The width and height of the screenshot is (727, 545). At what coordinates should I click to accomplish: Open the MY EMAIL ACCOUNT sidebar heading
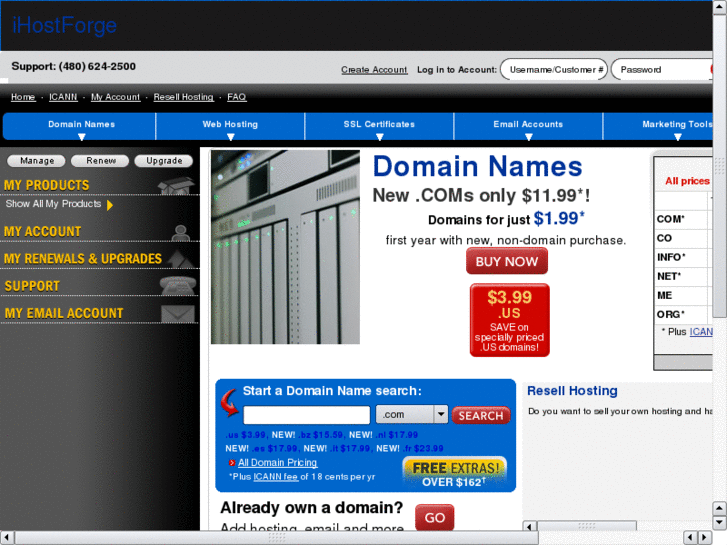click(x=64, y=314)
